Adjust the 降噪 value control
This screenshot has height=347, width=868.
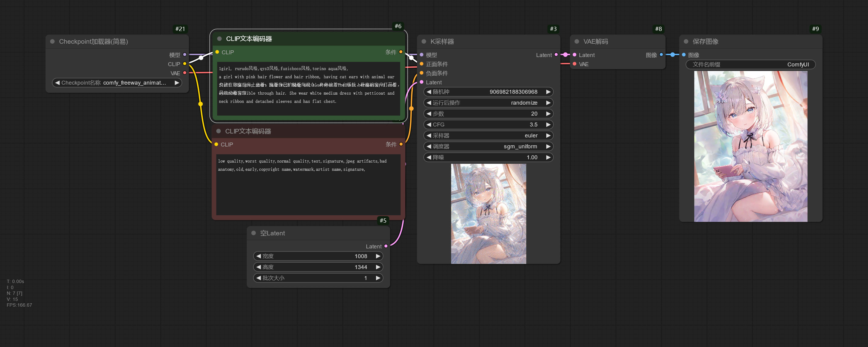pyautogui.click(x=489, y=157)
